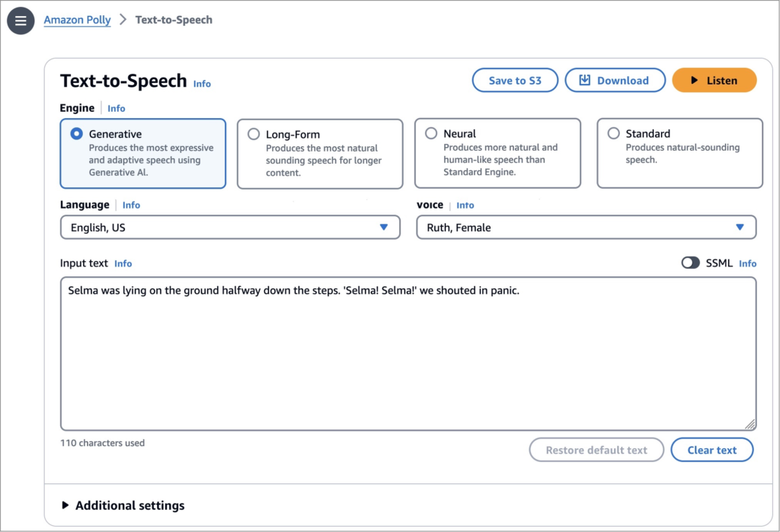Select the Neural engine option

coord(430,134)
